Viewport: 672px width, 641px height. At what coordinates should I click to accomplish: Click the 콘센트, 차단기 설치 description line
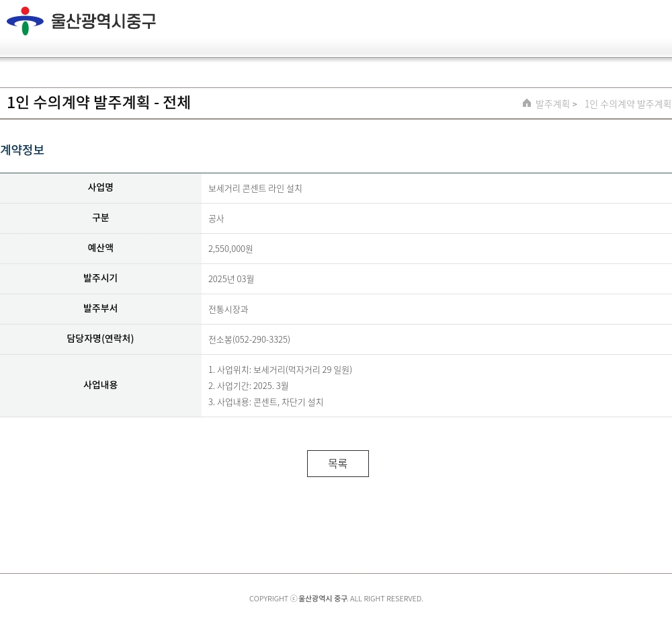[x=266, y=402]
